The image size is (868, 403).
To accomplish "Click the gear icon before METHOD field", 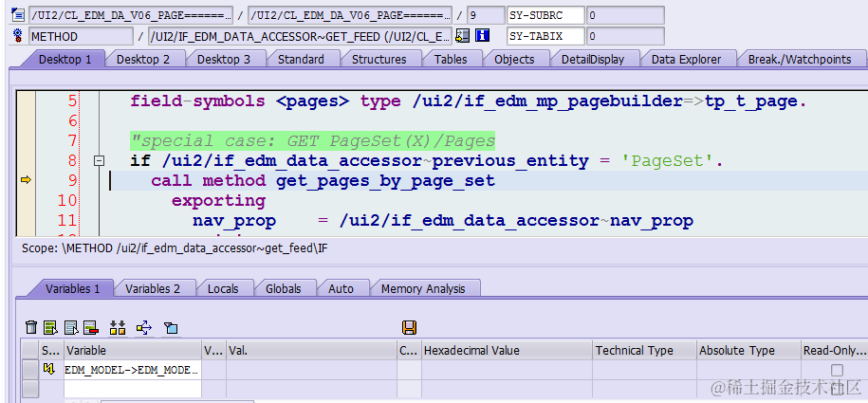I will click(18, 37).
